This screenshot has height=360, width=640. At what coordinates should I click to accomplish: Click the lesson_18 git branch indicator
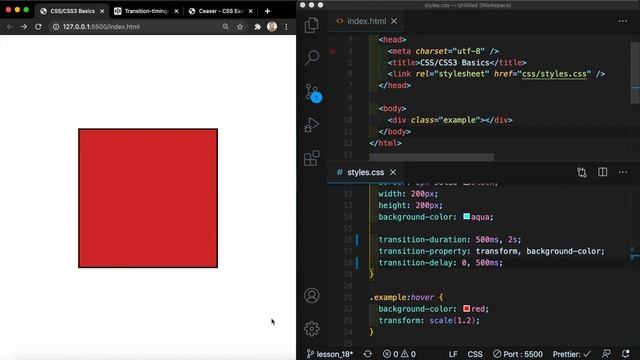coord(330,354)
